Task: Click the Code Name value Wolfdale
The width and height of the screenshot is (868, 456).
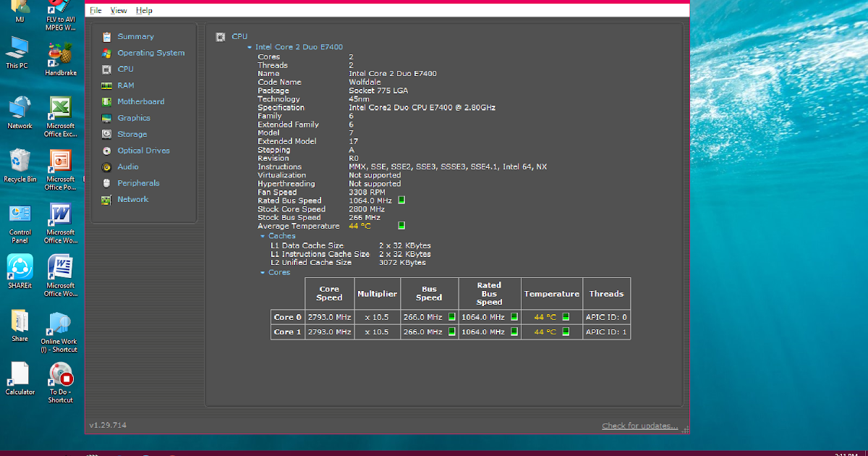Action: [x=365, y=82]
